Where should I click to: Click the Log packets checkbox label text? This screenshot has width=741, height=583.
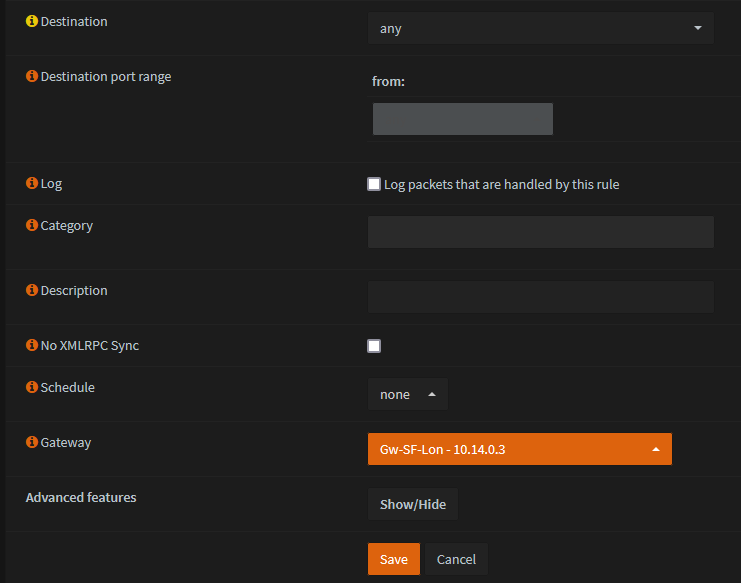click(501, 184)
